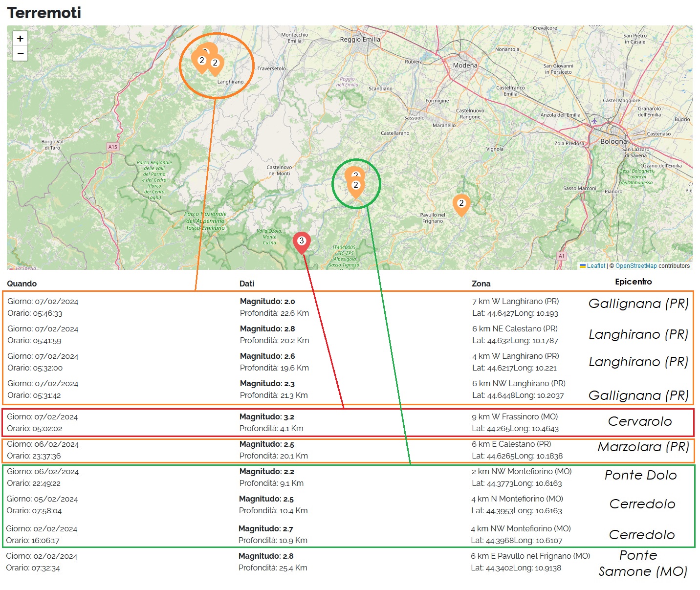Click the zoom in plus button
Viewport: 700px width, 590px height.
click(20, 39)
